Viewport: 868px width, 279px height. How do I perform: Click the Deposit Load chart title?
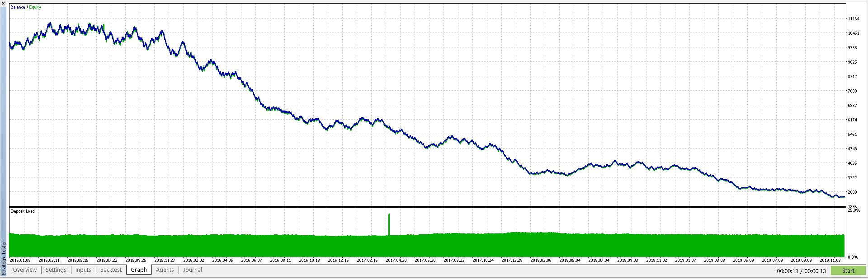click(x=23, y=211)
